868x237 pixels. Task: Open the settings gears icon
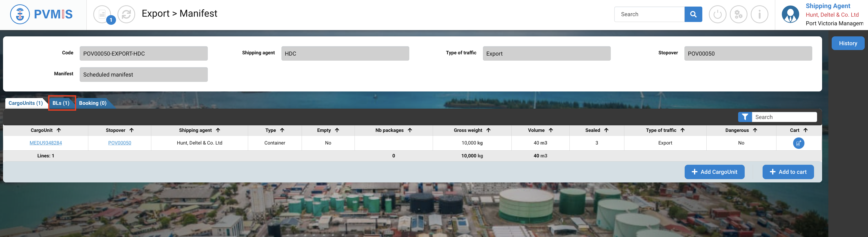tap(738, 14)
